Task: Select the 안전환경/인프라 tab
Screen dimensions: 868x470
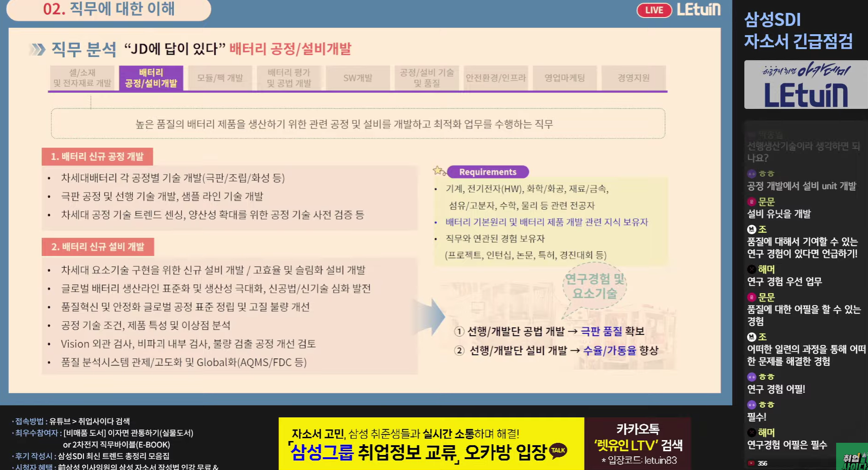Action: tap(496, 78)
